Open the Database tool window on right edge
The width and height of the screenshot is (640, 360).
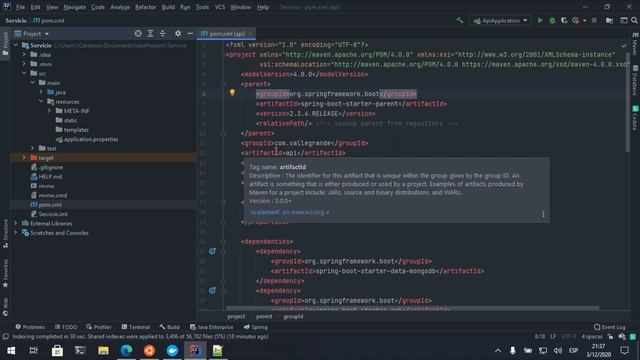pos(635,80)
